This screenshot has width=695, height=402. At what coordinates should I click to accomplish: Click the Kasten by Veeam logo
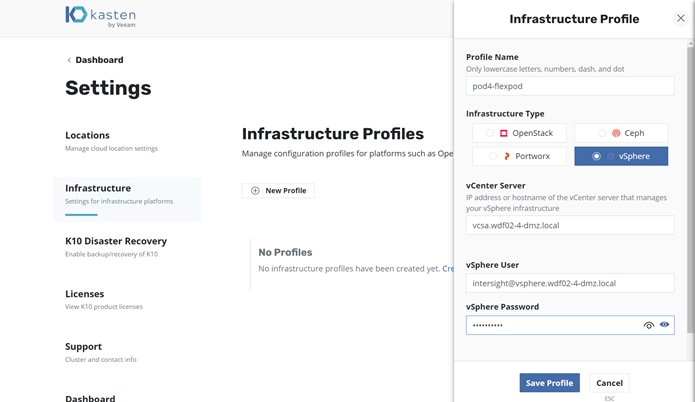[101, 17]
